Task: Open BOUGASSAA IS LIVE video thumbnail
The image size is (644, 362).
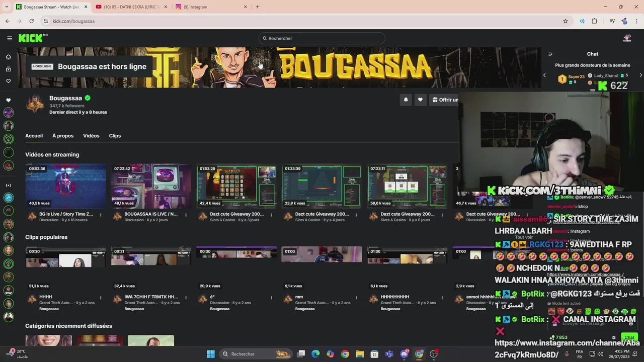Action: (x=151, y=186)
